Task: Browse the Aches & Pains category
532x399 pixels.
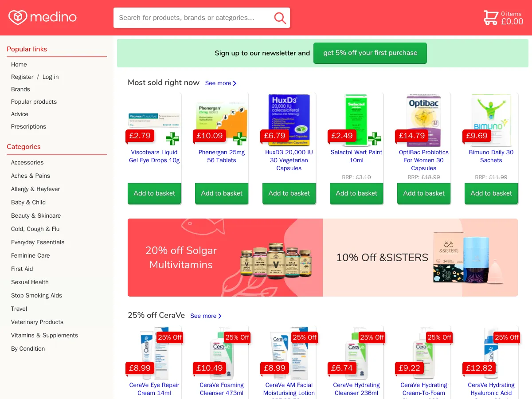Action: click(x=31, y=176)
